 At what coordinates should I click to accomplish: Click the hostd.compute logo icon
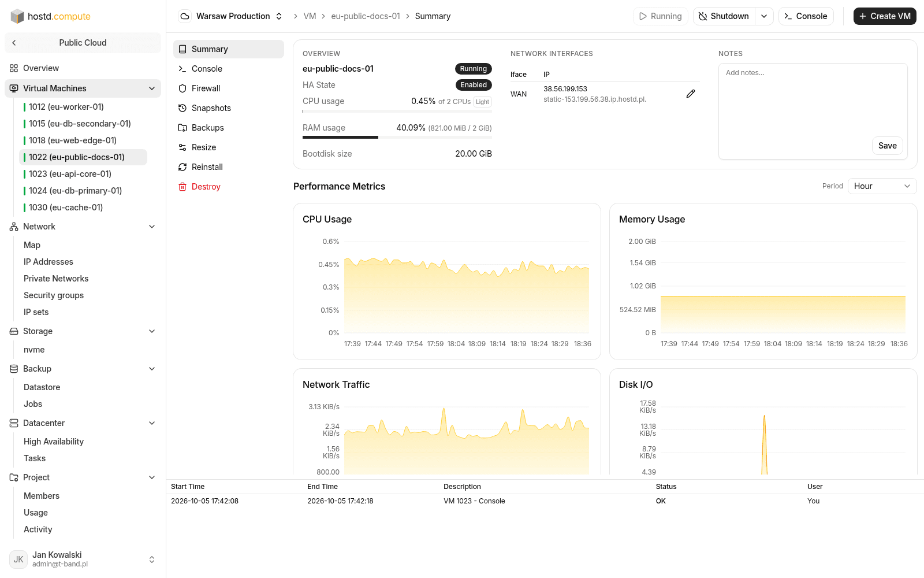tap(17, 16)
